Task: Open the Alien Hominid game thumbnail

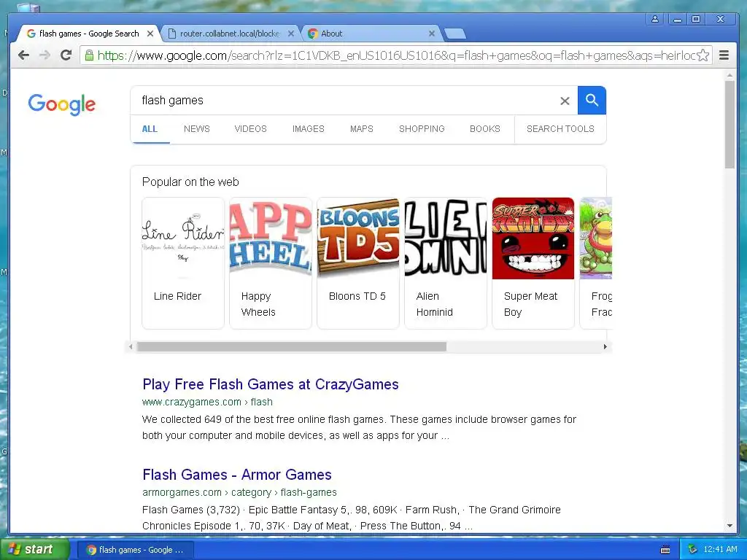Action: pos(446,262)
